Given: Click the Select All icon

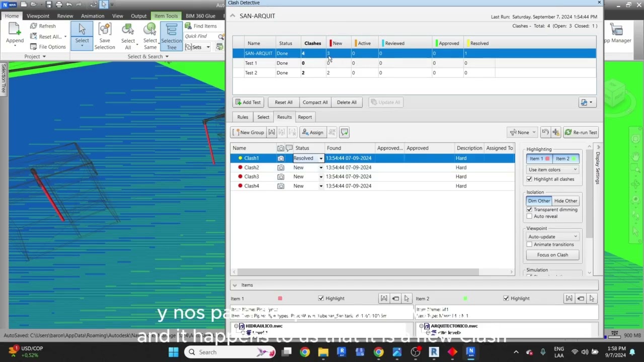Looking at the screenshot, I should coord(128,29).
